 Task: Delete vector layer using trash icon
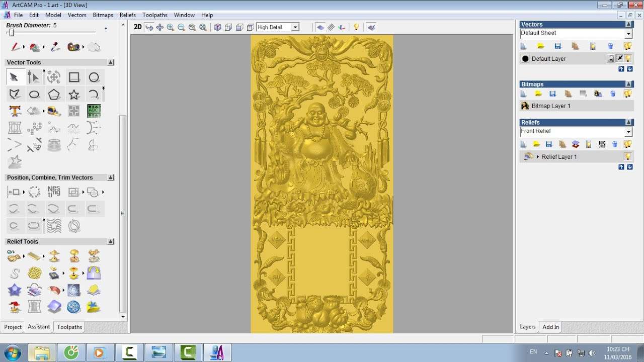point(610,46)
